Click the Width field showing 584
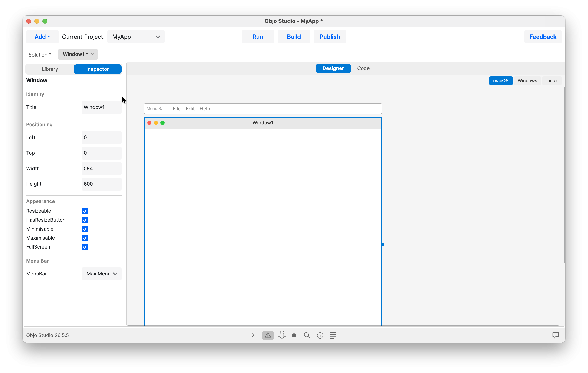 pyautogui.click(x=102, y=169)
